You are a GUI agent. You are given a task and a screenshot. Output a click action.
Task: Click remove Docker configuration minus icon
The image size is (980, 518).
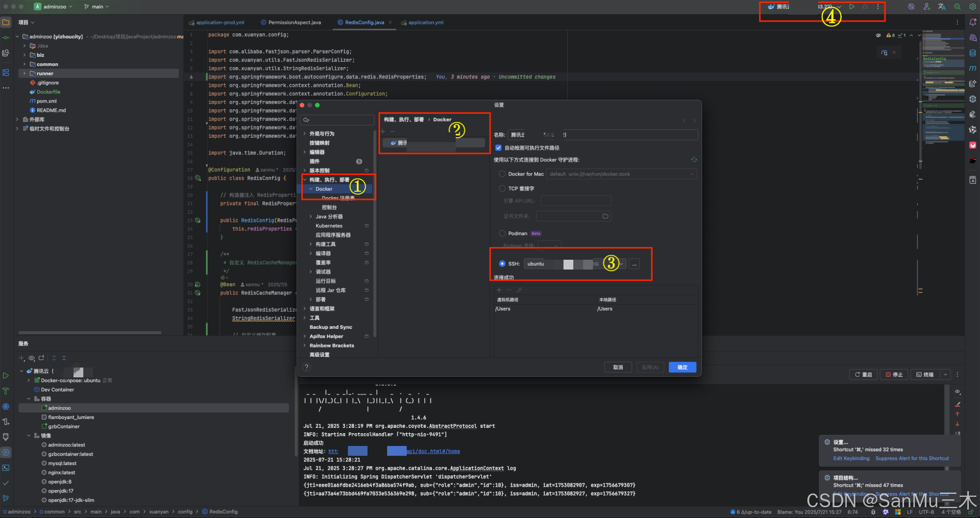click(392, 131)
